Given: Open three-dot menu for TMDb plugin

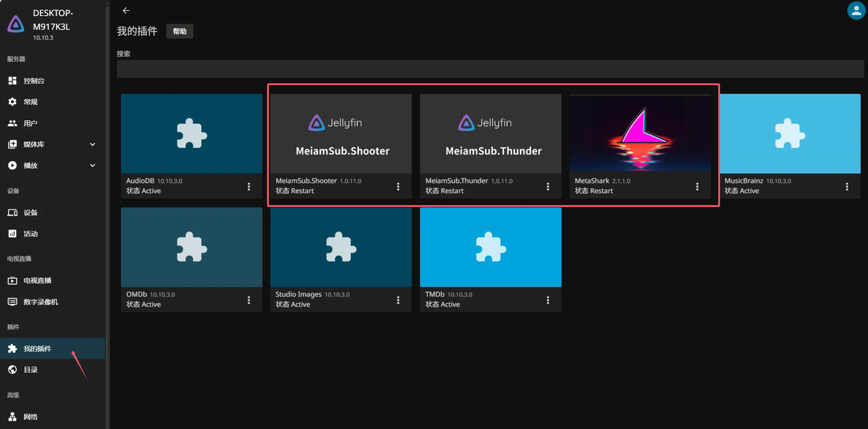Looking at the screenshot, I should pos(548,300).
